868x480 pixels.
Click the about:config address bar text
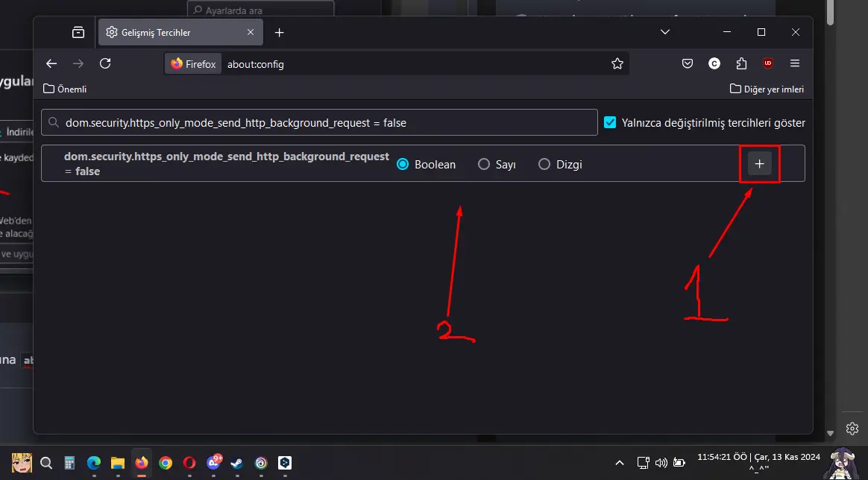(255, 64)
